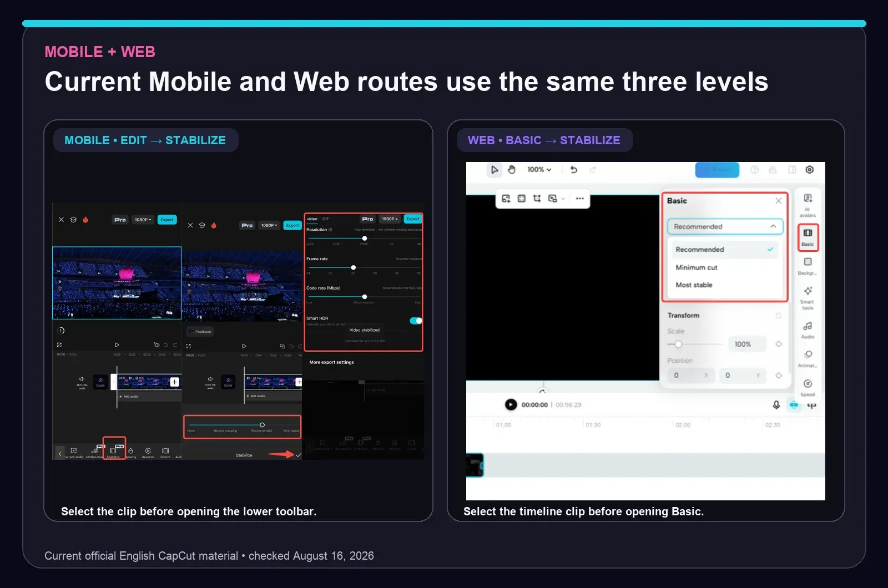The height and width of the screenshot is (588, 888).
Task: Tap the Feedback button on mobile preview
Action: 201,332
